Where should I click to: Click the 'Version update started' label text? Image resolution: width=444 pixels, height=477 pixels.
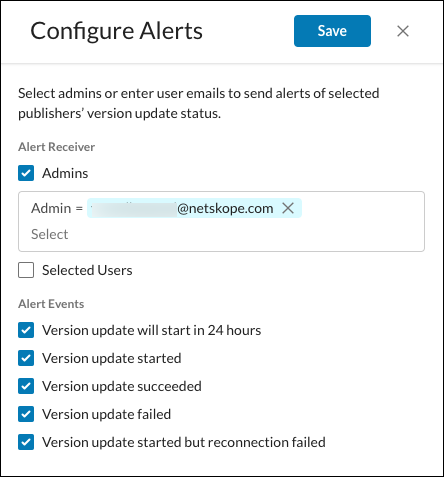coord(112,358)
